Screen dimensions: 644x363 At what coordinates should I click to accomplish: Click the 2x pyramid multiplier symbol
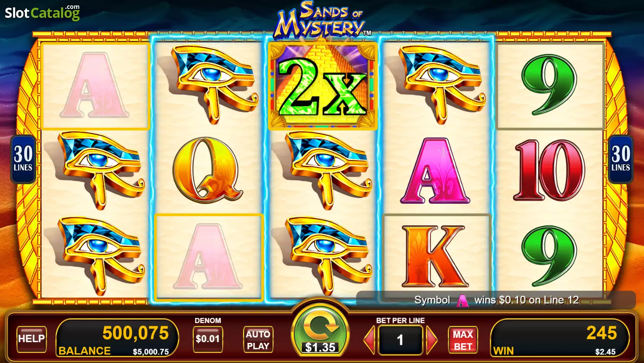tap(322, 86)
